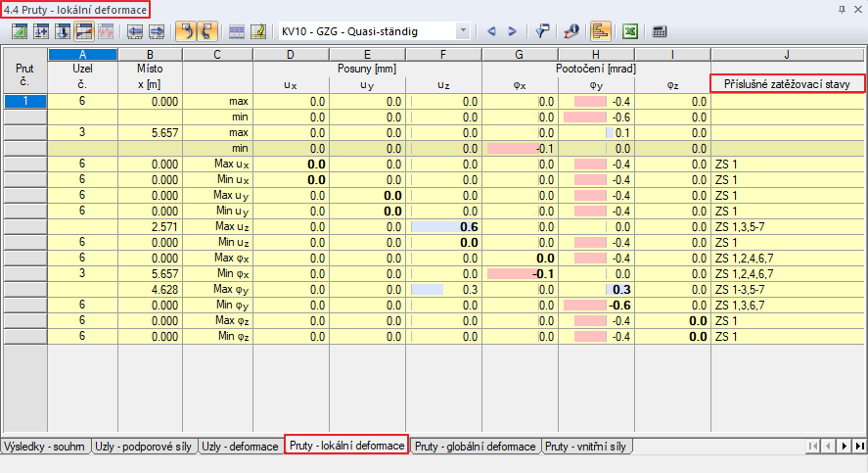Click the blue table grid icon
Image resolution: width=868 pixels, height=473 pixels.
click(x=237, y=31)
